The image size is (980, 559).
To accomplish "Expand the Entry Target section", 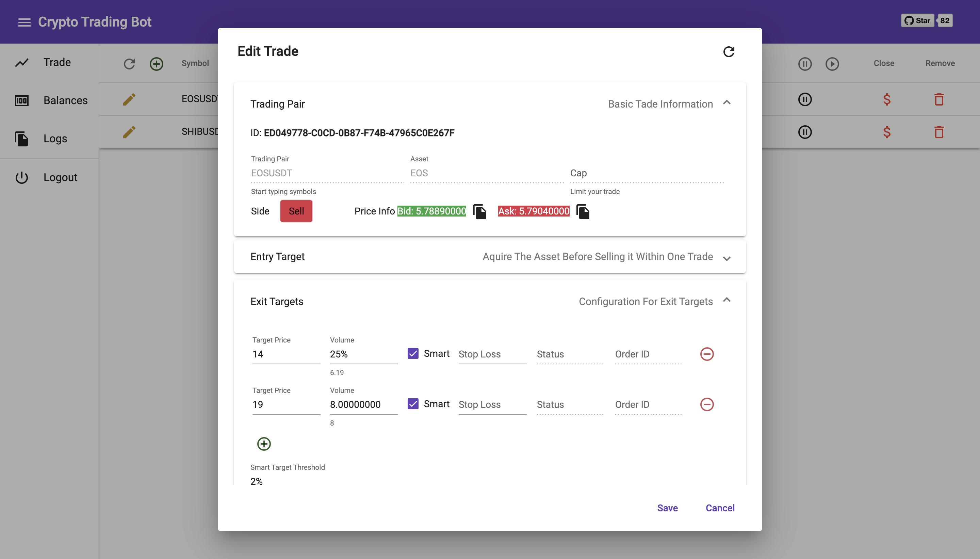I will pos(726,258).
